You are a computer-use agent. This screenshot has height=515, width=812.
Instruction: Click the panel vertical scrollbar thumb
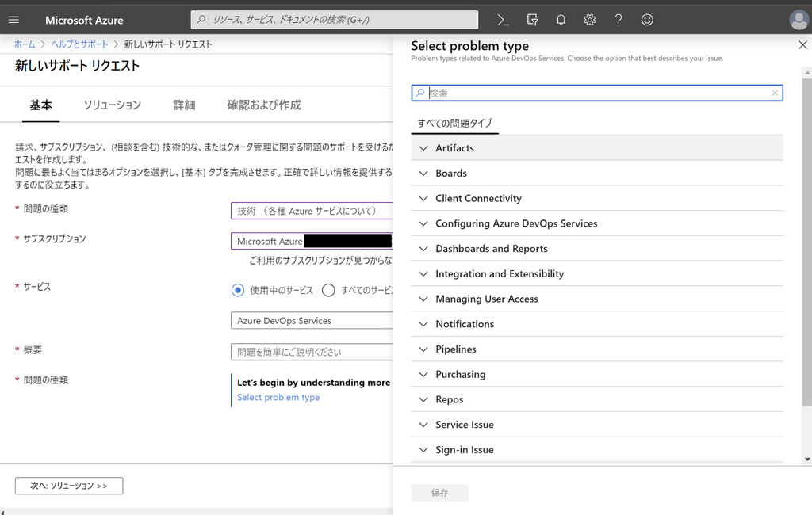tap(806, 242)
